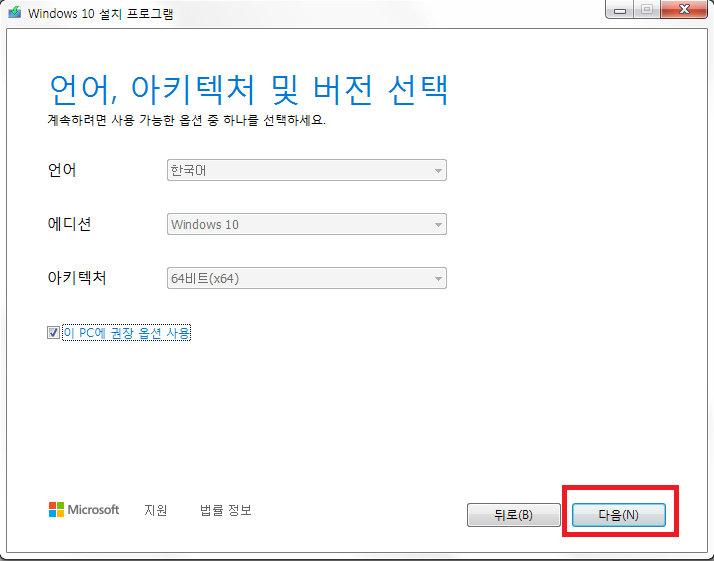Viewport: 714px width, 561px height.
Task: Open the 에디션 Windows 10 dropdown
Action: click(306, 224)
